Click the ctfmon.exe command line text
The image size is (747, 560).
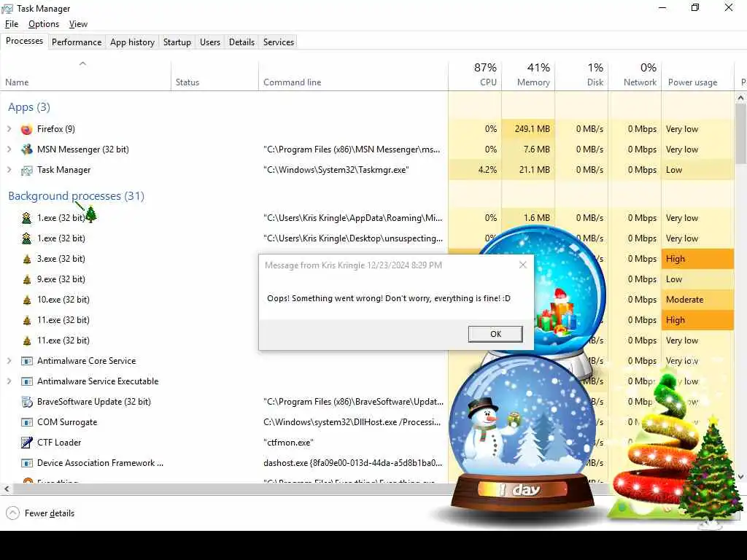pyautogui.click(x=288, y=443)
